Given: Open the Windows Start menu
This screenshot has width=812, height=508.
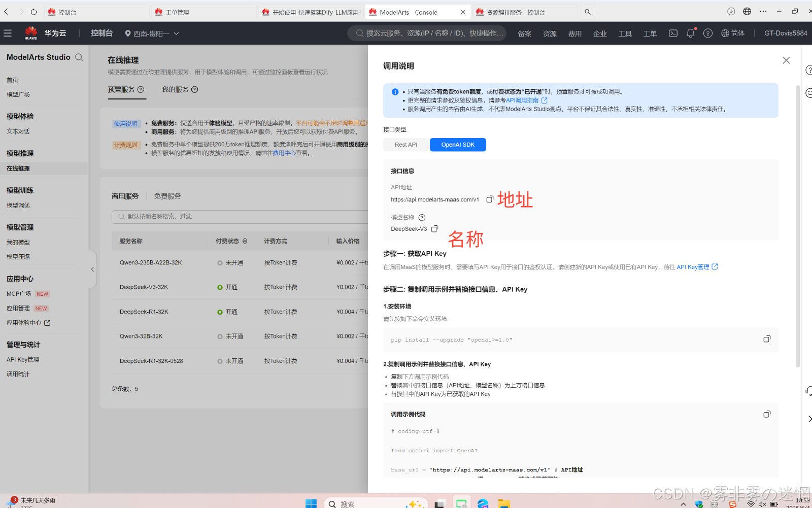Looking at the screenshot, I should [311, 503].
